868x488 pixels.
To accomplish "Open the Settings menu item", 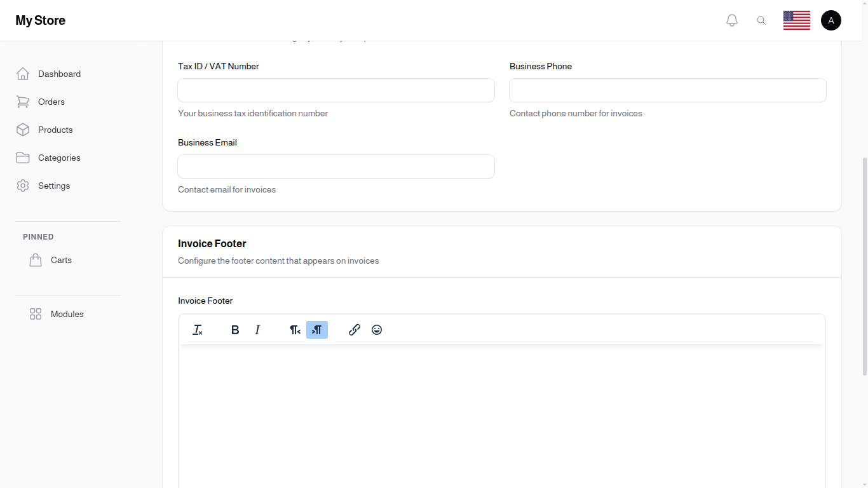I will point(54,186).
